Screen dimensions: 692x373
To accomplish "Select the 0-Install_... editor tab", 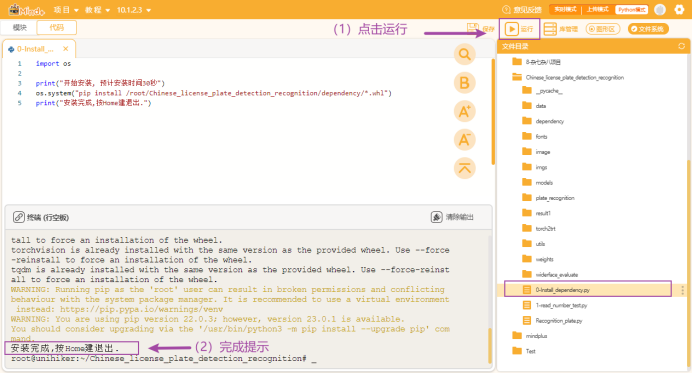I will coord(38,49).
